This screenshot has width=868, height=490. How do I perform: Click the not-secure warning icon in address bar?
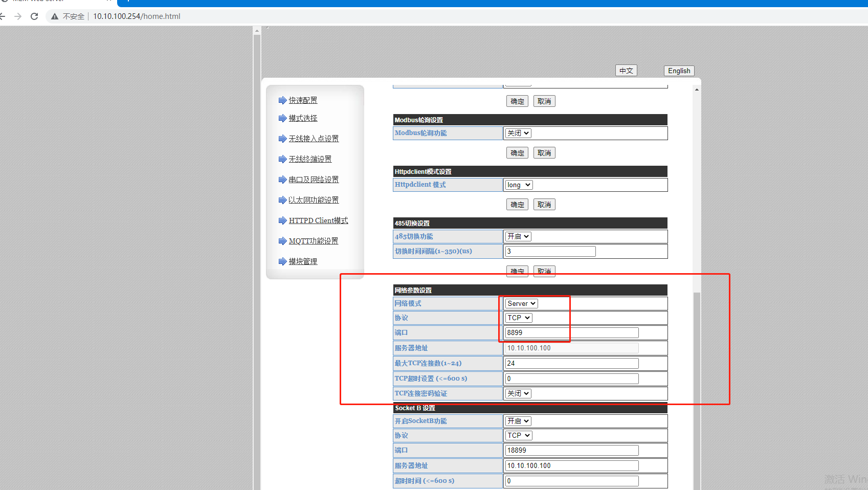coord(55,16)
